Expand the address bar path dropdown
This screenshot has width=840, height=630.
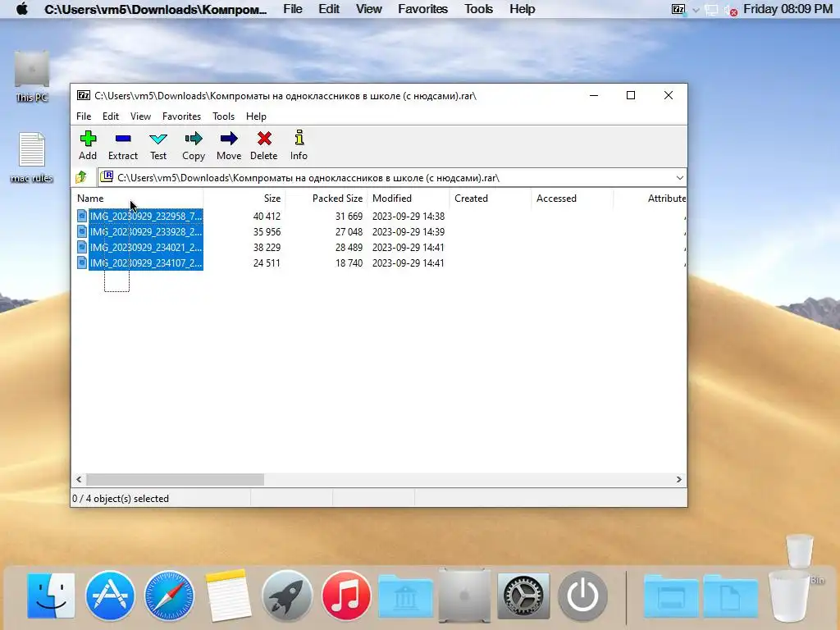pyautogui.click(x=679, y=177)
